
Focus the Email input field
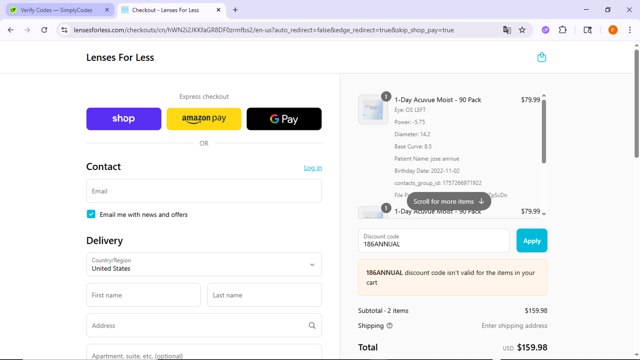pyautogui.click(x=204, y=191)
